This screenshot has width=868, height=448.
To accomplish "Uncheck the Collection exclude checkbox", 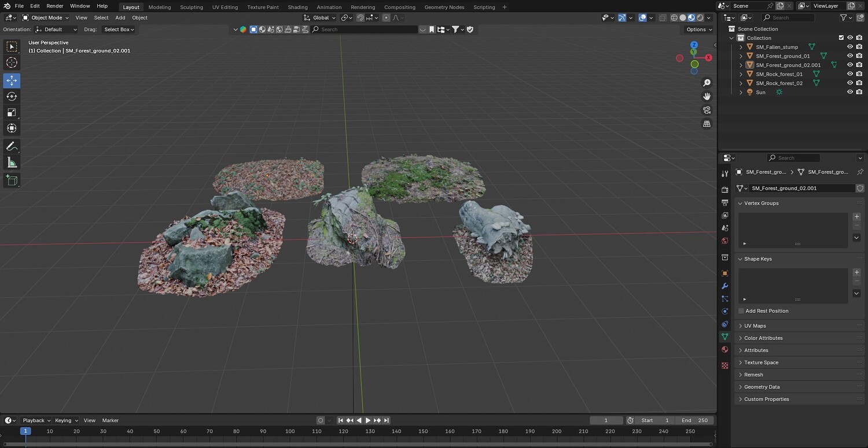I will tap(841, 38).
